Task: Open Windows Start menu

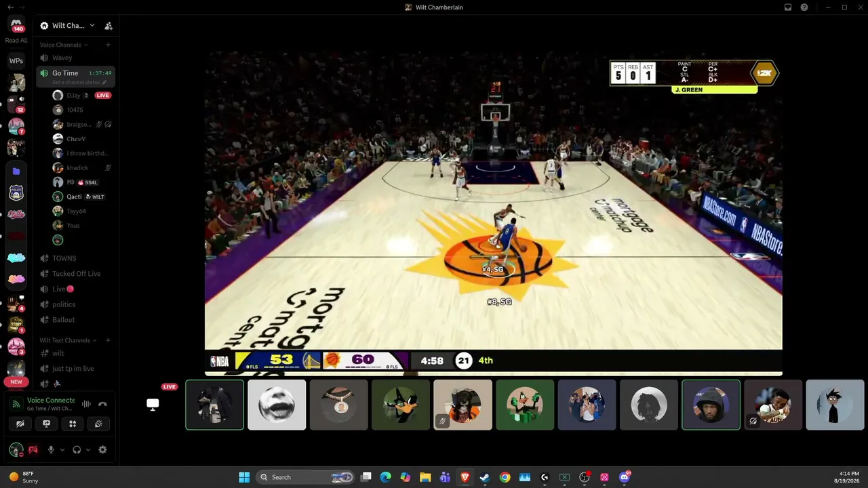Action: [244, 477]
